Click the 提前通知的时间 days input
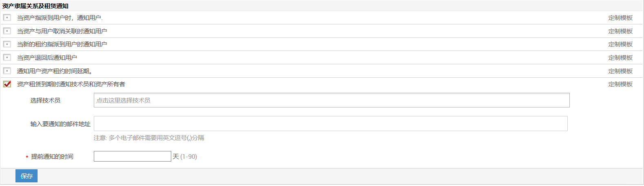Image resolution: width=644 pixels, height=186 pixels. (x=132, y=156)
